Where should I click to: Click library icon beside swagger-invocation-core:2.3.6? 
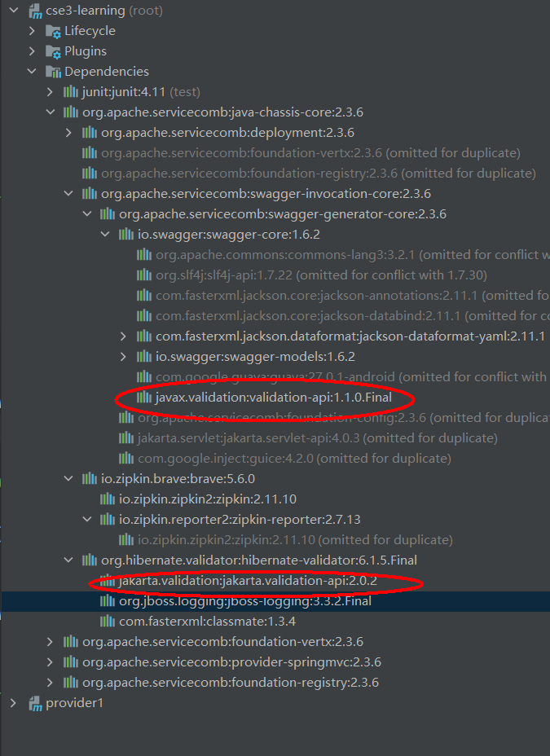coord(89,193)
